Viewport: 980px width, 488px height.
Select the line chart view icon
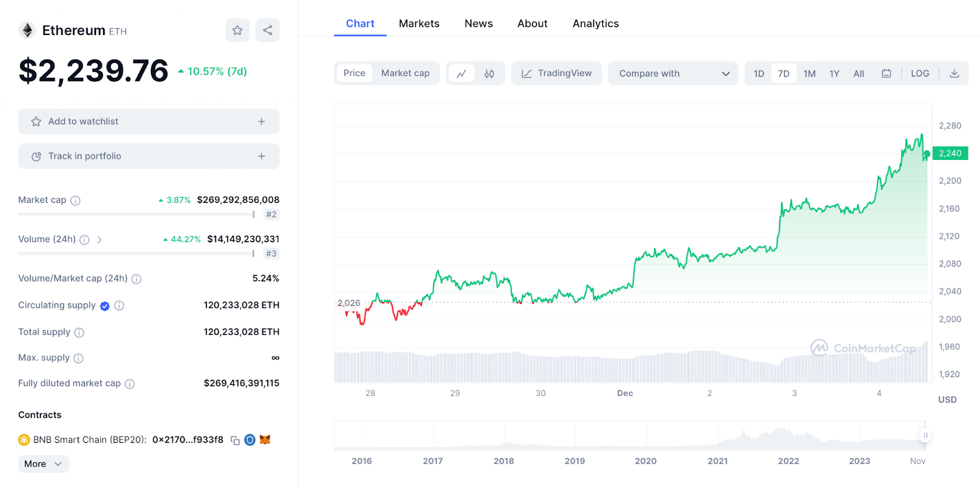pos(462,74)
